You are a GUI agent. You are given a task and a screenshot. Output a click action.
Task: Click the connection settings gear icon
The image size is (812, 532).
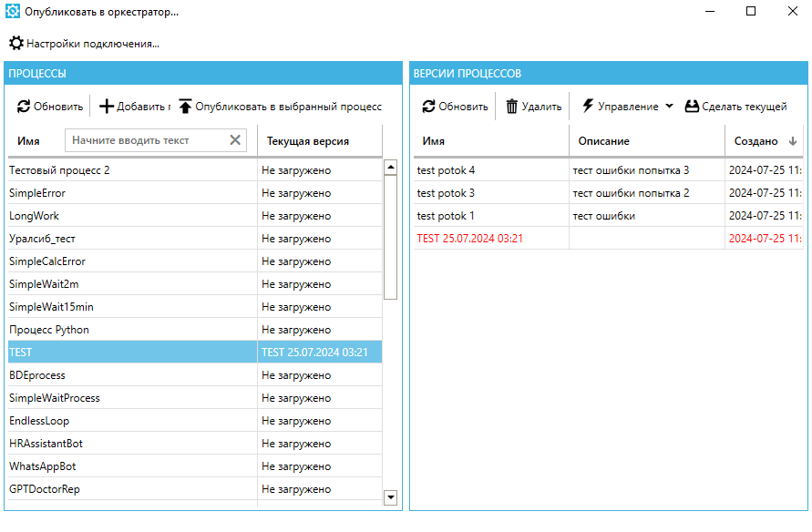click(16, 43)
